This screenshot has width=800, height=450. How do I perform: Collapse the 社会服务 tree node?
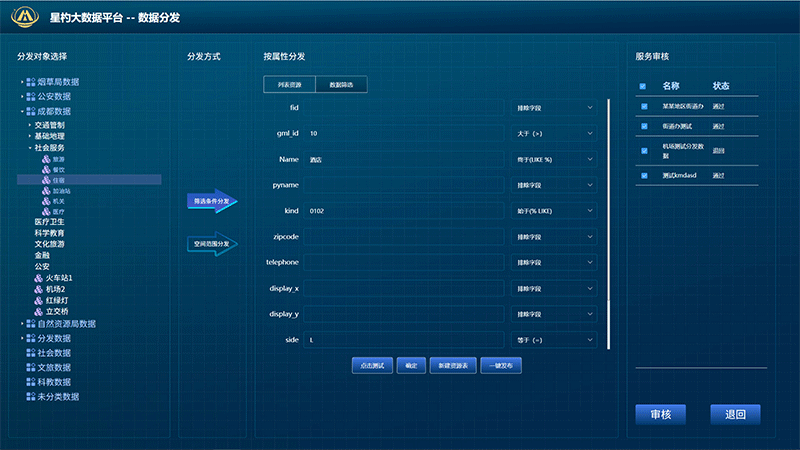click(29, 147)
